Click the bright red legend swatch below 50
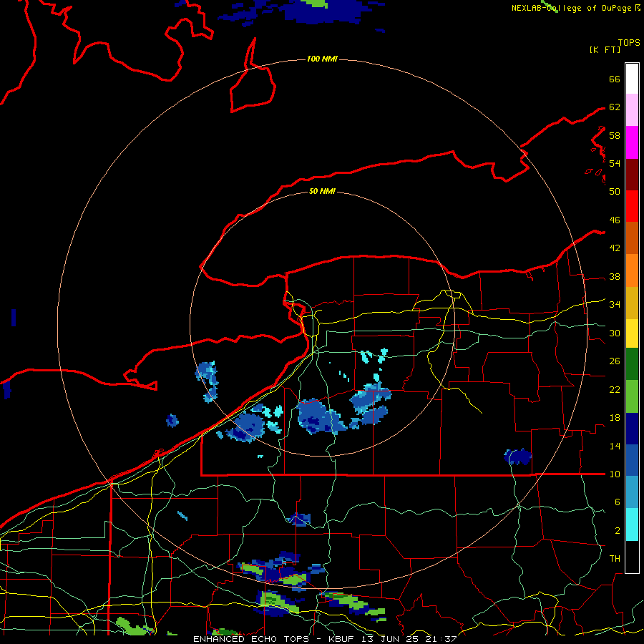The width and height of the screenshot is (644, 644). click(x=632, y=206)
